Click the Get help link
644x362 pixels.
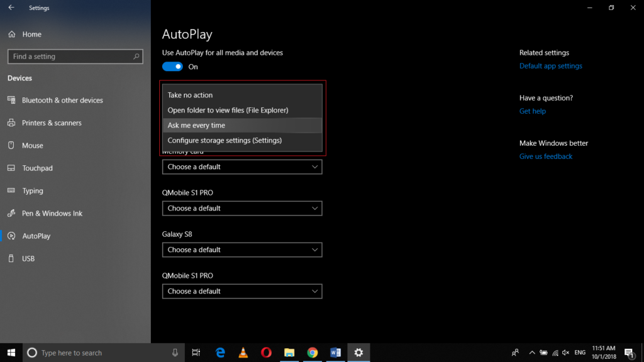click(532, 111)
